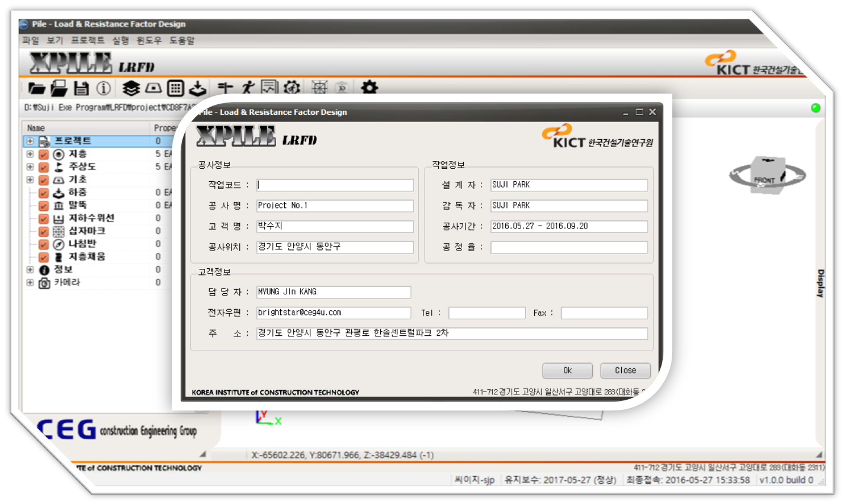This screenshot has height=504, width=844.
Task: Uncheck the 지층 visibility checkbox
Action: point(43,154)
